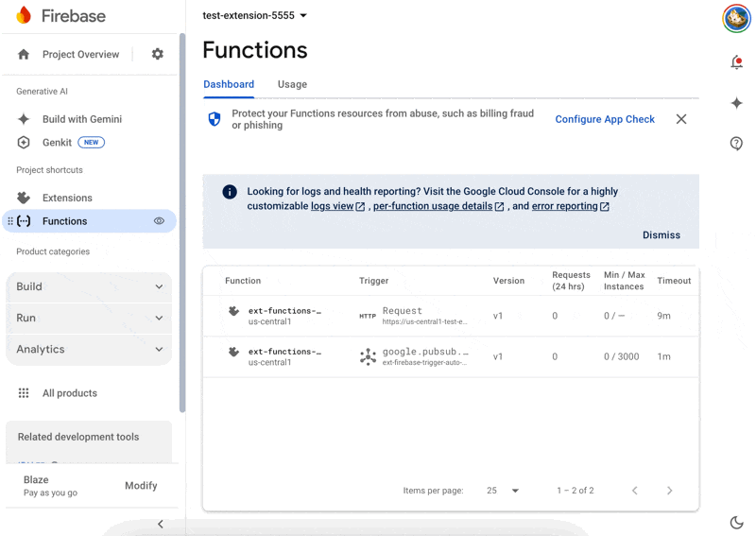Image resolution: width=756 pixels, height=536 pixels.
Task: Click the google.pubsub trigger text
Action: click(425, 352)
